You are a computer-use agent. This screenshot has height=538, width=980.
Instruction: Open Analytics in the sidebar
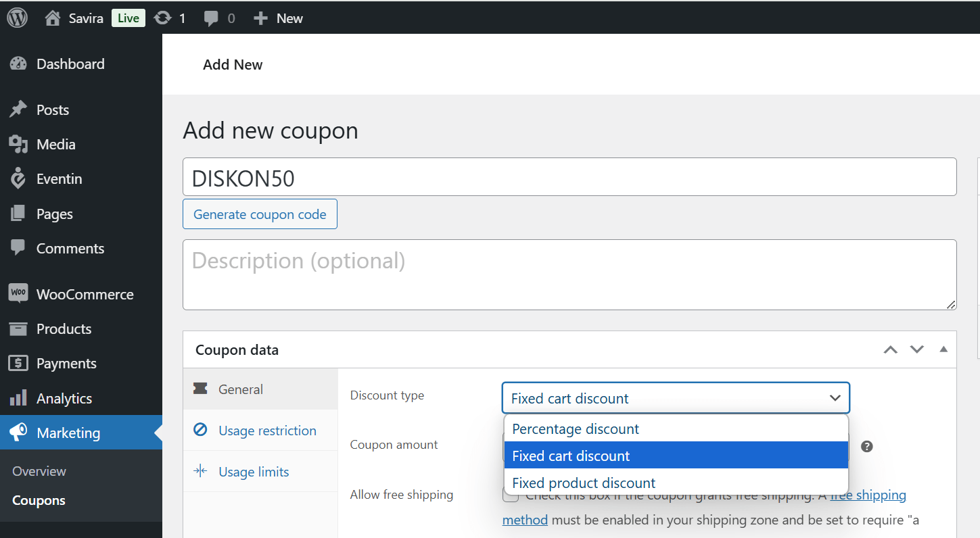64,399
